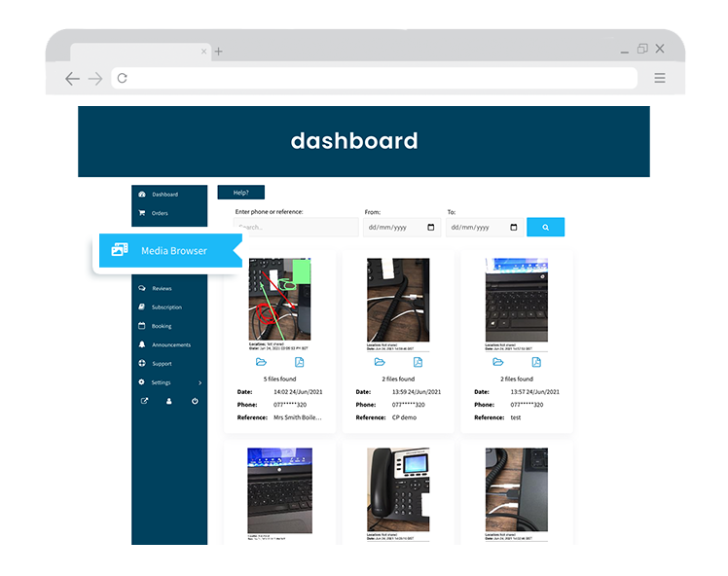This screenshot has width=728, height=576.
Task: Open the Support sidebar item
Action: 169,364
